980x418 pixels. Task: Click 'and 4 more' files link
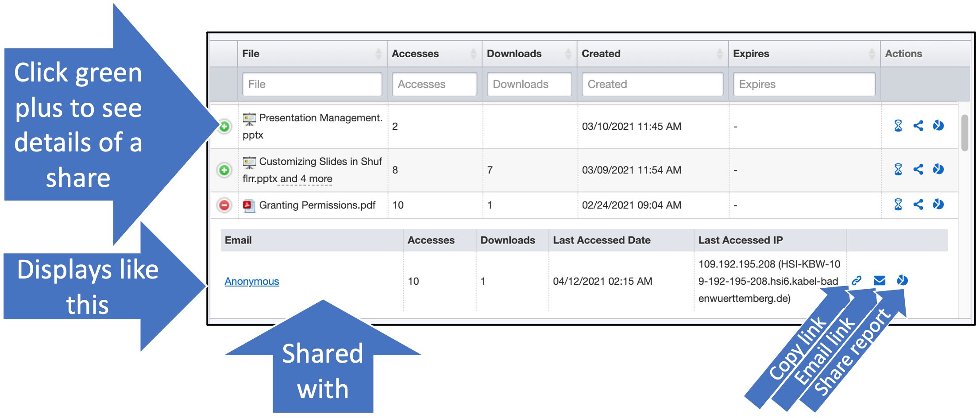306,179
